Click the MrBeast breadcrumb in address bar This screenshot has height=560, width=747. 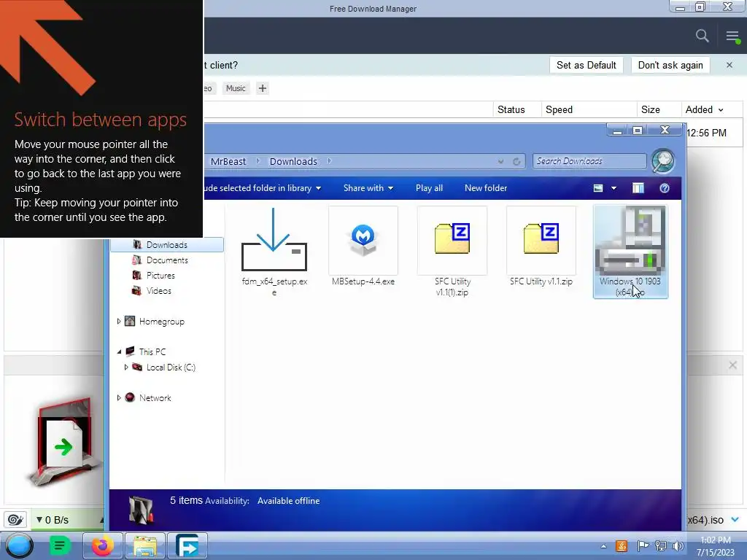[228, 161]
